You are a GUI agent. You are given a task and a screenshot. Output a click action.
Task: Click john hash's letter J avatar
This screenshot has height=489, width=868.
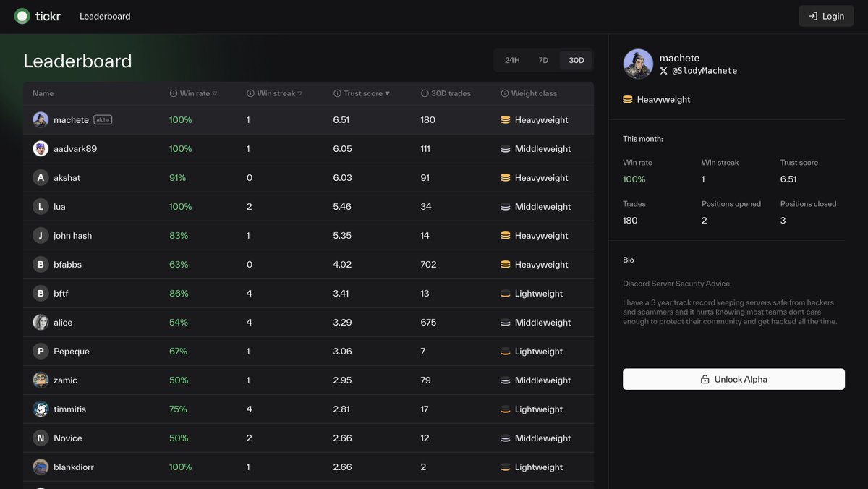[41, 236]
